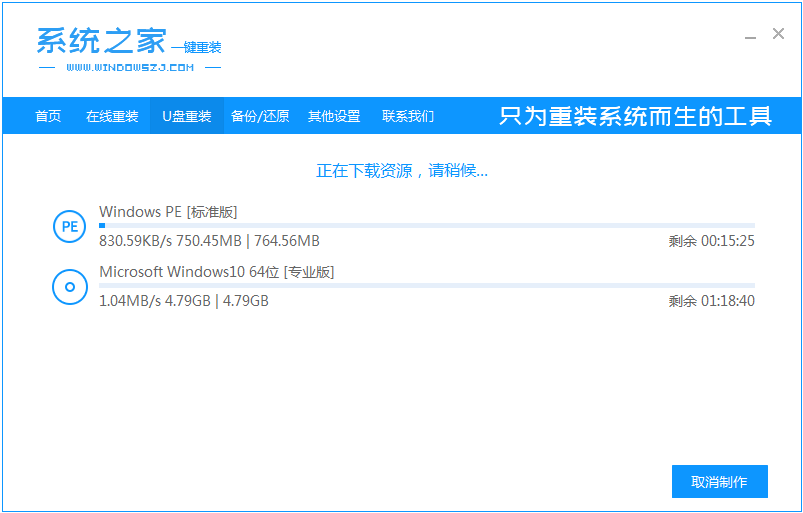Screen dimensions: 803x513
Task: Click the remaining time 01:18:40 text
Action: pos(711,301)
